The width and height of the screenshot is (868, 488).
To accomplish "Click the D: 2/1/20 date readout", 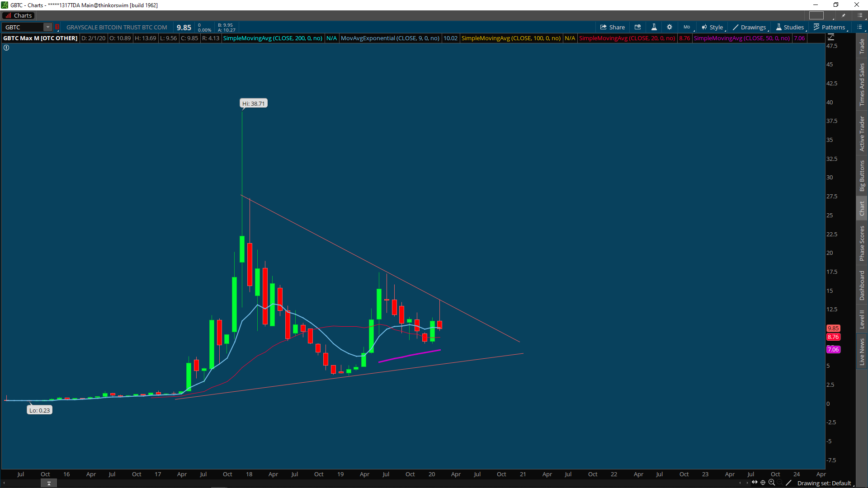I will point(93,38).
